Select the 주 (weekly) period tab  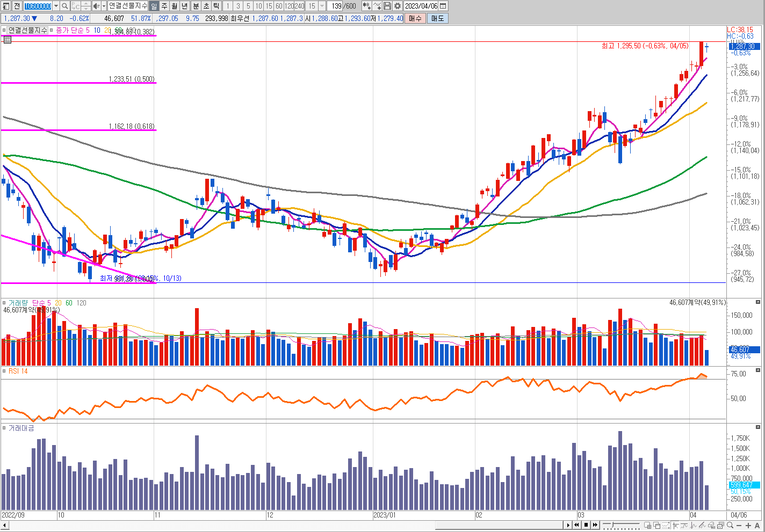click(x=164, y=6)
